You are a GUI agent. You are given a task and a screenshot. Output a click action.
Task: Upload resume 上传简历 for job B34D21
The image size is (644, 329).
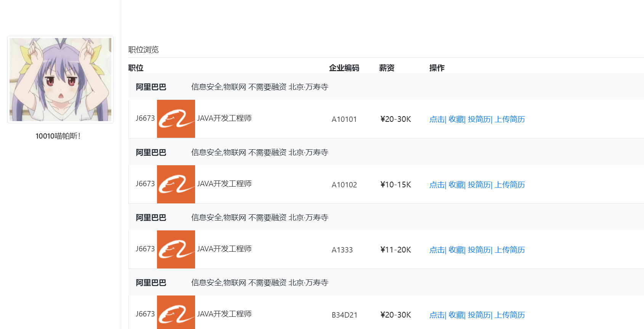(x=510, y=315)
